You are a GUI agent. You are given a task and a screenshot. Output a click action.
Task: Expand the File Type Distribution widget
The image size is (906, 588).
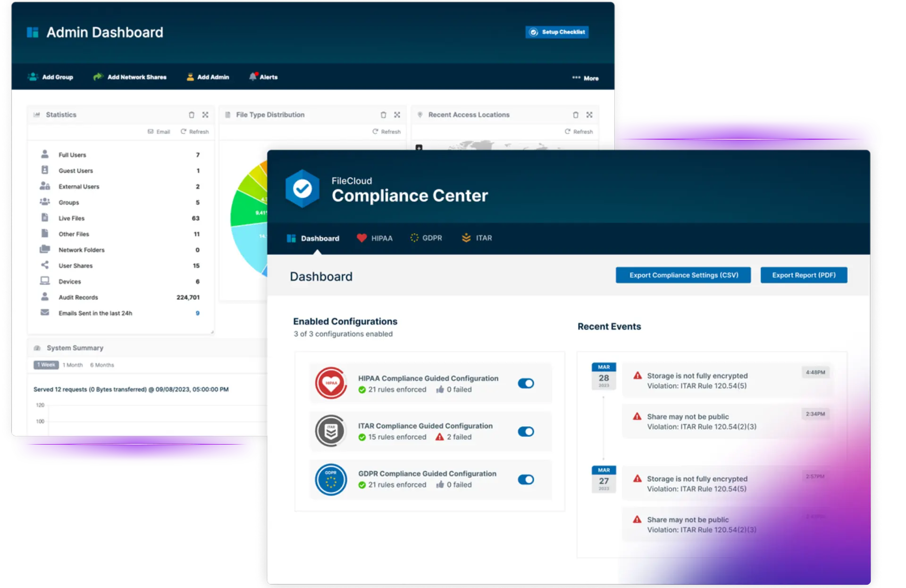[x=397, y=115]
